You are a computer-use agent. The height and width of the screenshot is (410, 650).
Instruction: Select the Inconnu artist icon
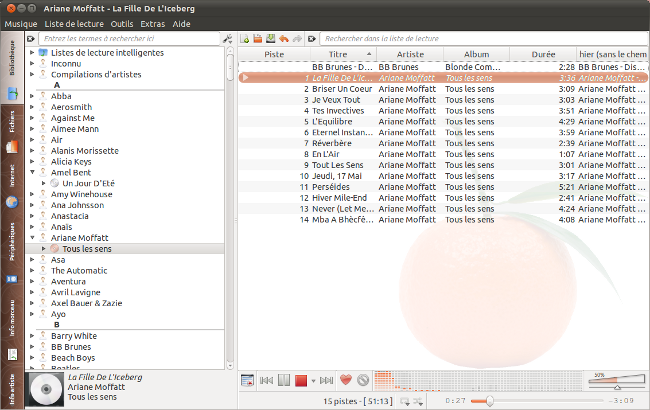43,63
